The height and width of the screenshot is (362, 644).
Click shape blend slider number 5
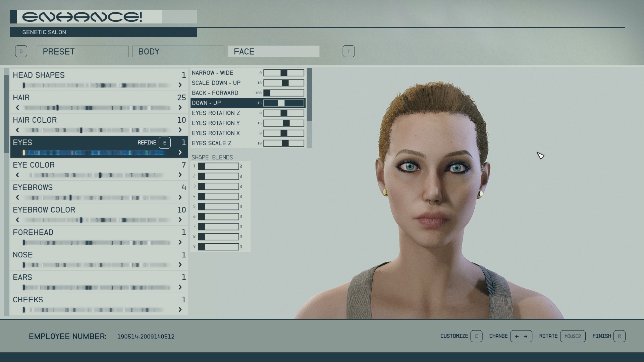[218, 206]
